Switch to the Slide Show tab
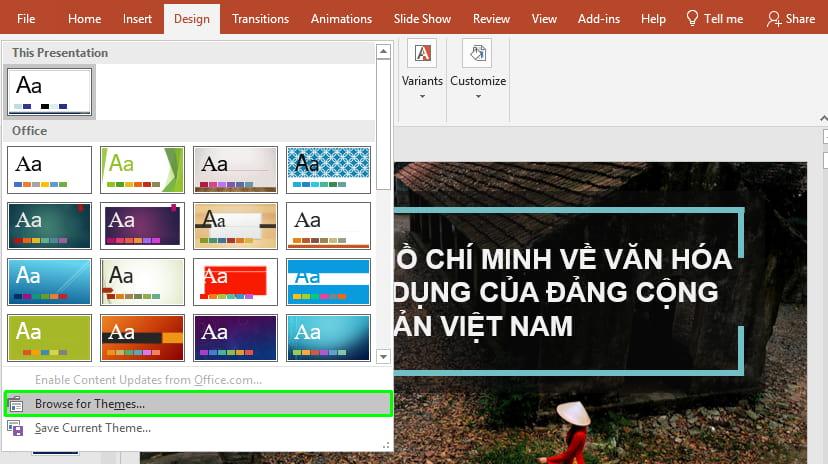828x464 pixels. click(x=422, y=19)
